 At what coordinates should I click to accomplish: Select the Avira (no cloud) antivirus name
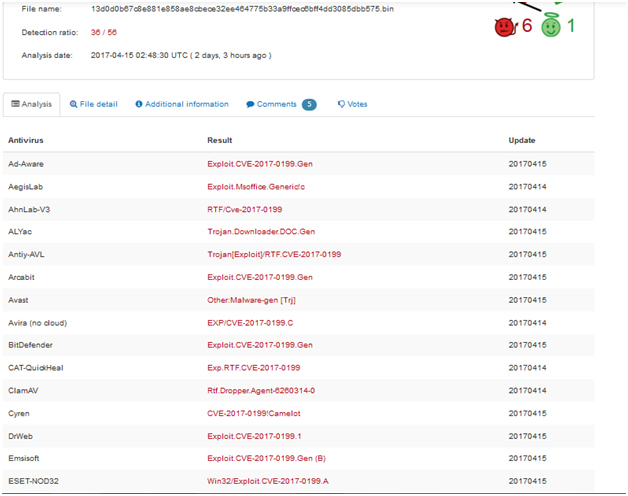coord(38,323)
